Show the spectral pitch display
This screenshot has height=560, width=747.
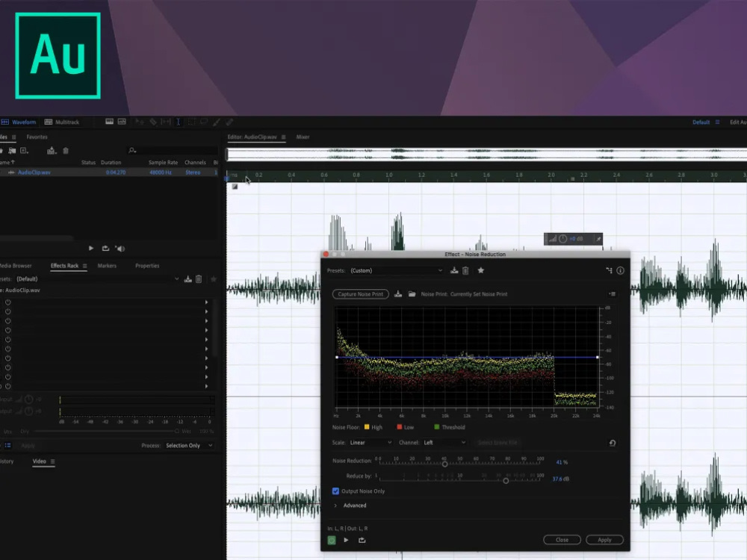point(122,122)
